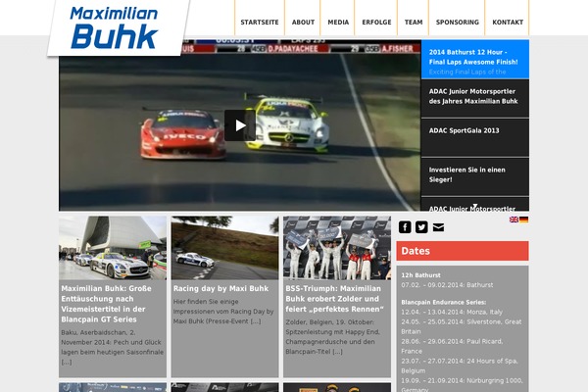This screenshot has height=392, width=588.
Task: Click the Maximilian Buhk logo
Action: pos(114,28)
